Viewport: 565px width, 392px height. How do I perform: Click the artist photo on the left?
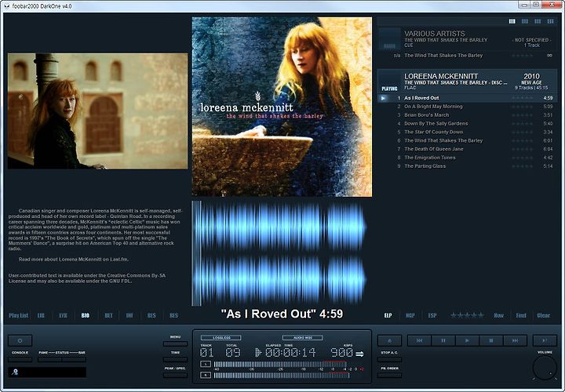97,111
